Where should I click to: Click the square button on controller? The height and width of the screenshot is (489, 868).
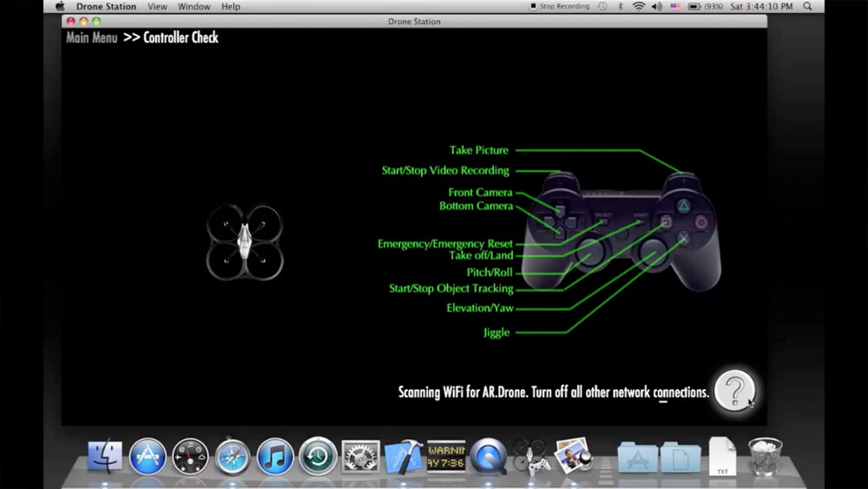pyautogui.click(x=667, y=222)
